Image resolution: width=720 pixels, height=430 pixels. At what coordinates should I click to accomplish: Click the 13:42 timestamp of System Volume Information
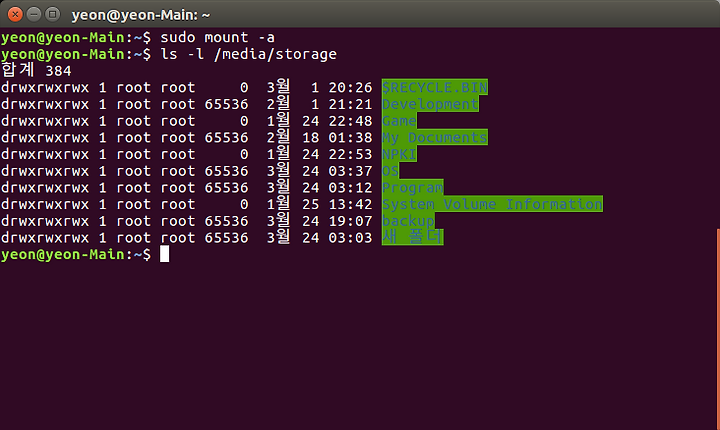tap(350, 204)
